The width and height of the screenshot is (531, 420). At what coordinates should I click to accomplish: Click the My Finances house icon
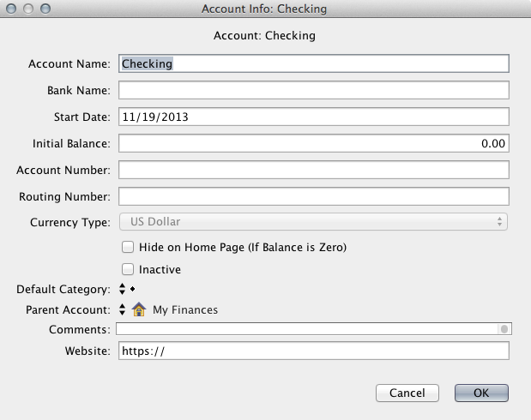[x=139, y=309]
